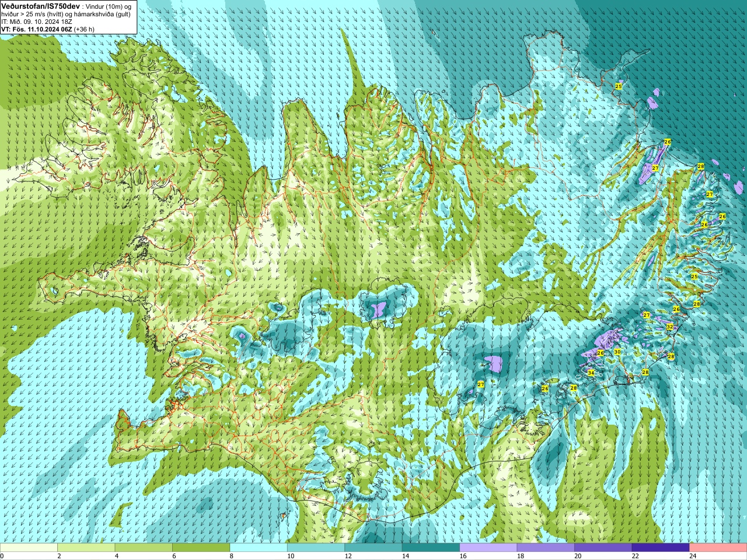Click the legend scale value "14"
This screenshot has height=560, width=747.
pyautogui.click(x=405, y=556)
